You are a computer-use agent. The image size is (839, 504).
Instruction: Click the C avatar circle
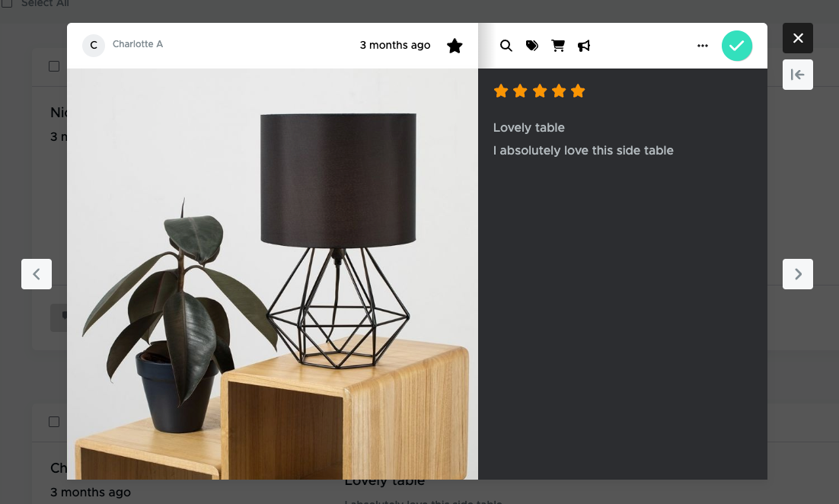(94, 46)
